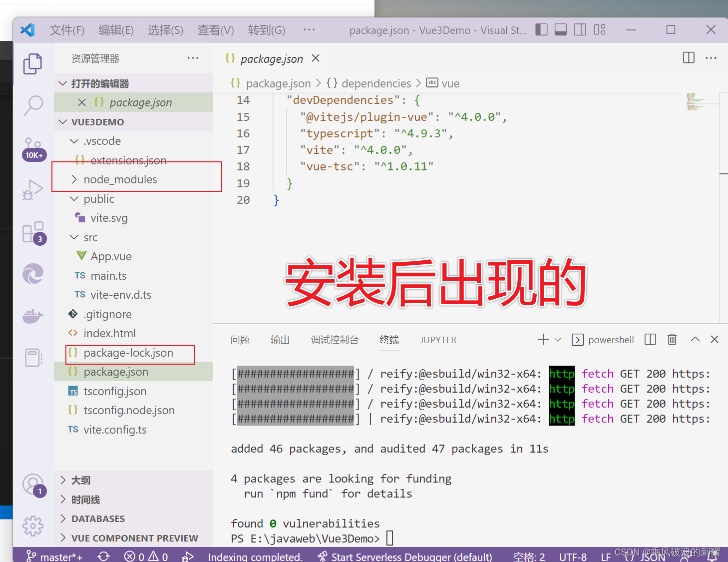Open main.ts in the file tree
This screenshot has width=728, height=562.
pyautogui.click(x=133, y=276)
